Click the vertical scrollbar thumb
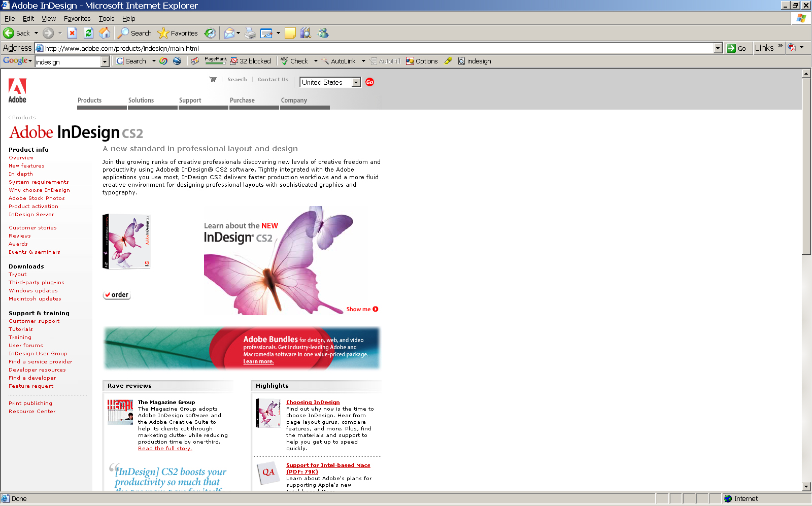The width and height of the screenshot is (812, 506). pyautogui.click(x=806, y=166)
